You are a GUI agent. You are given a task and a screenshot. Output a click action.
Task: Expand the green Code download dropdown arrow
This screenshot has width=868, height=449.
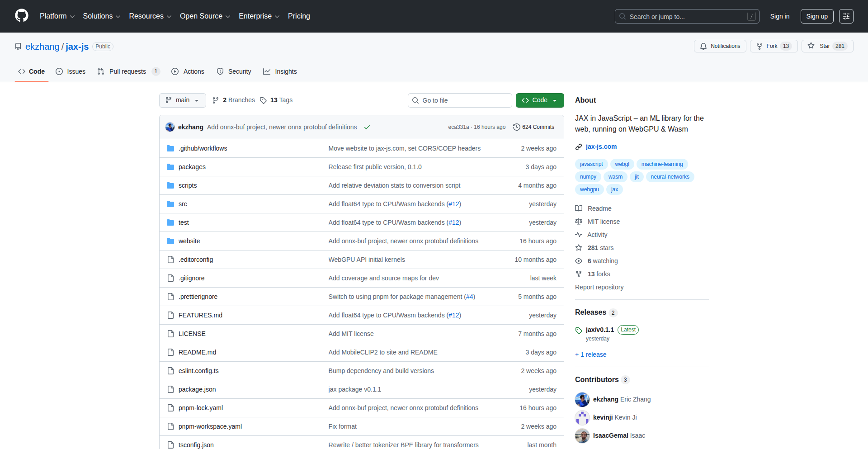click(x=556, y=100)
